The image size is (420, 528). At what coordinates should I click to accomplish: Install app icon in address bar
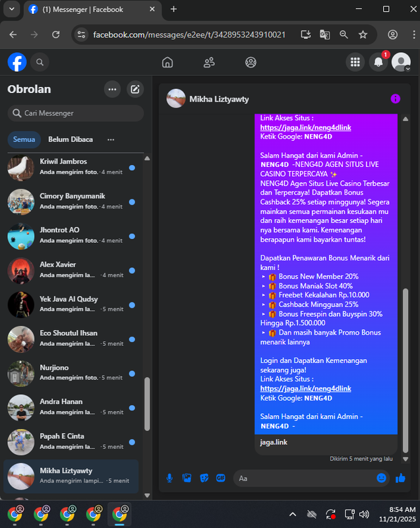[x=306, y=34]
